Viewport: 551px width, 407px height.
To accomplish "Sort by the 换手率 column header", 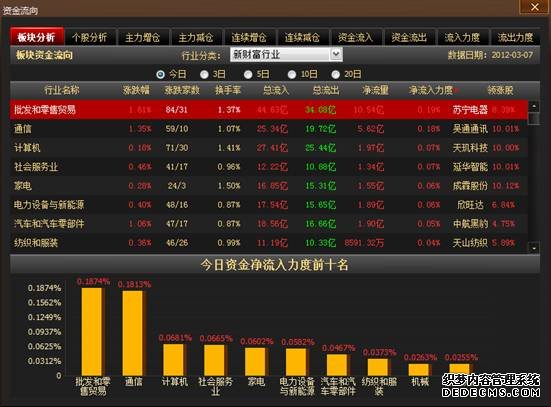I will (x=228, y=90).
